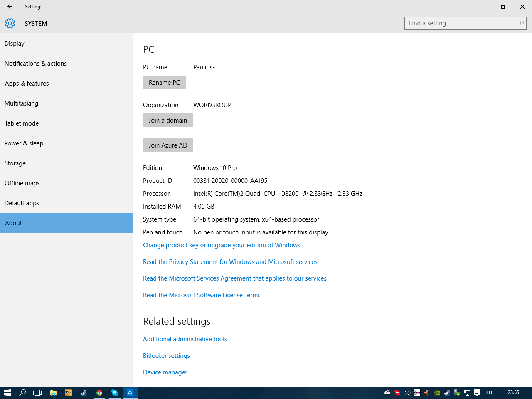Screen dimensions: 532x399
Task: Select Tablet mode in sidebar
Action: 66,123
